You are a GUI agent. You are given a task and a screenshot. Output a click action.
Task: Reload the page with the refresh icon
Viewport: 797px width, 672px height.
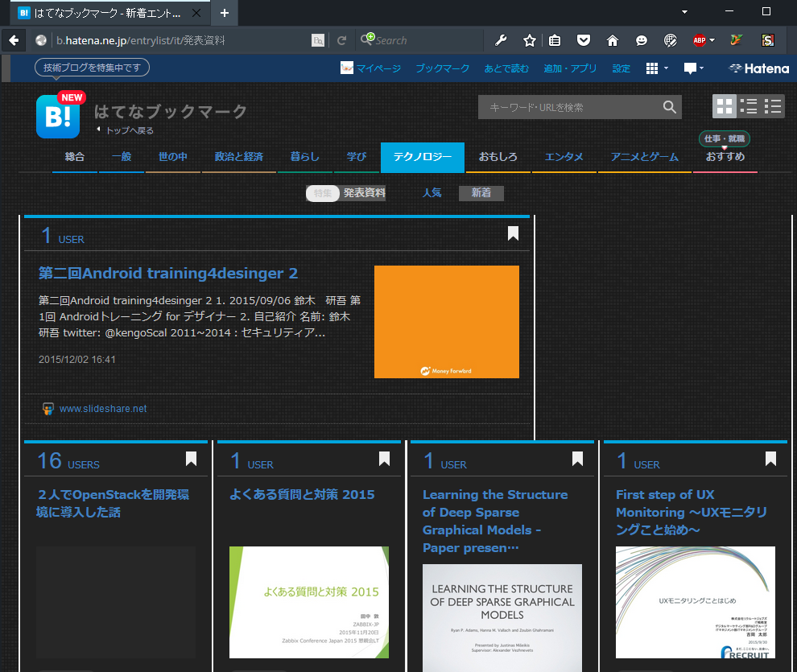coord(341,40)
